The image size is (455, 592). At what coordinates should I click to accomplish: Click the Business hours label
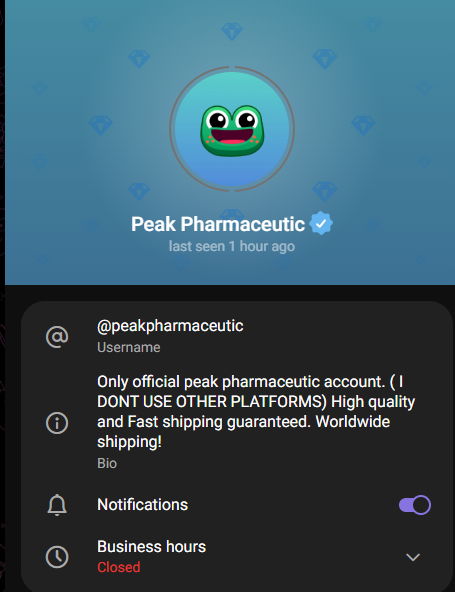coord(151,547)
